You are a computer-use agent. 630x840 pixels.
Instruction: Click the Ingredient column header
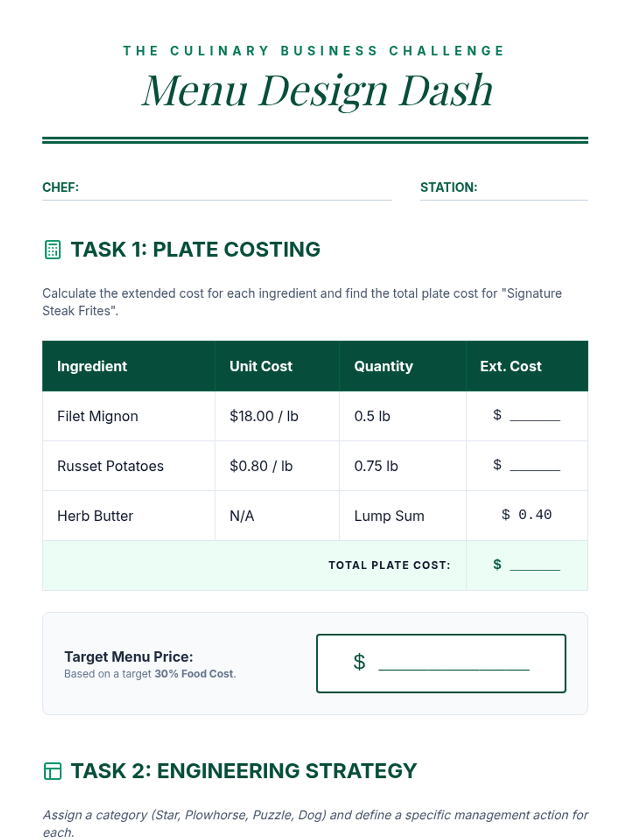point(92,366)
